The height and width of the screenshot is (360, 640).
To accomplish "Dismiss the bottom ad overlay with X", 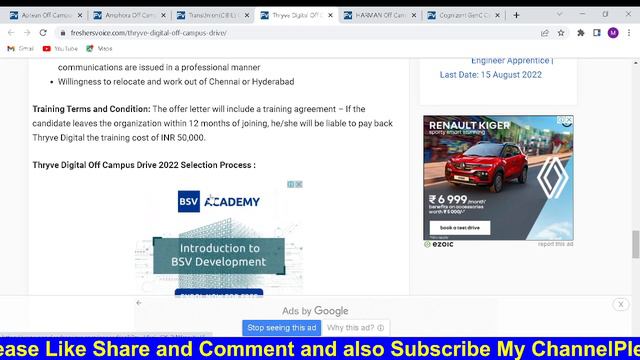I will (620, 304).
